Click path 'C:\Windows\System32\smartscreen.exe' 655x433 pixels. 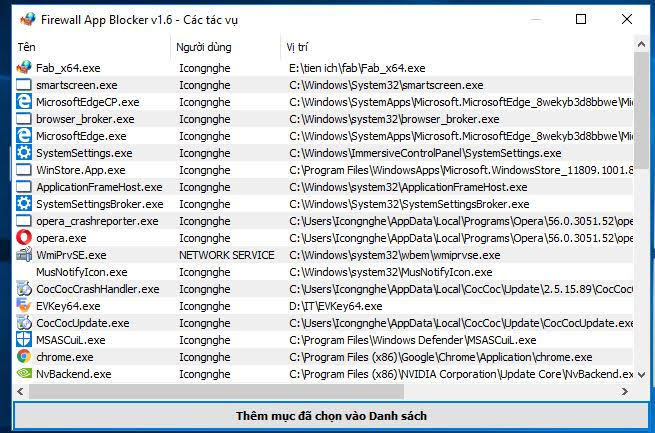tap(386, 85)
